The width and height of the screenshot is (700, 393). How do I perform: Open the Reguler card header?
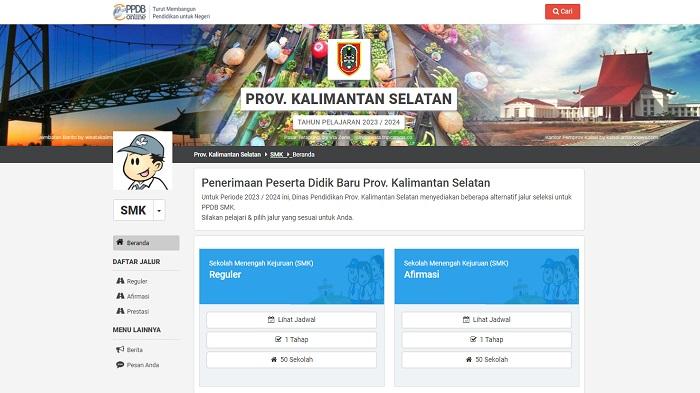[x=292, y=276]
